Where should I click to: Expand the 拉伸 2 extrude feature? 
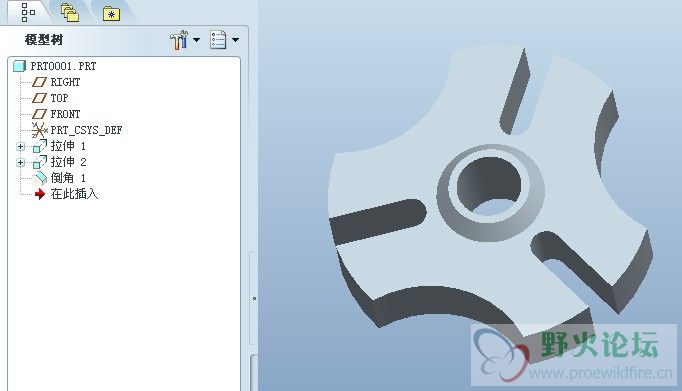[20, 163]
